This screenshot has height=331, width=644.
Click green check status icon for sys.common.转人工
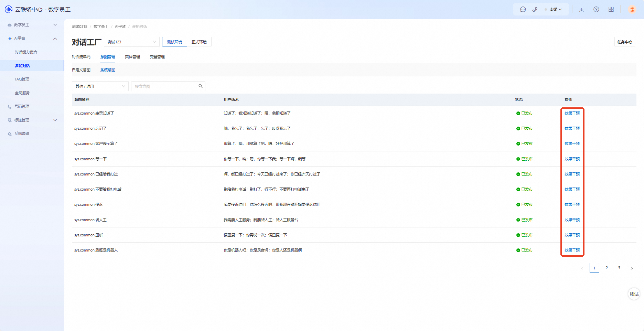[518, 220]
